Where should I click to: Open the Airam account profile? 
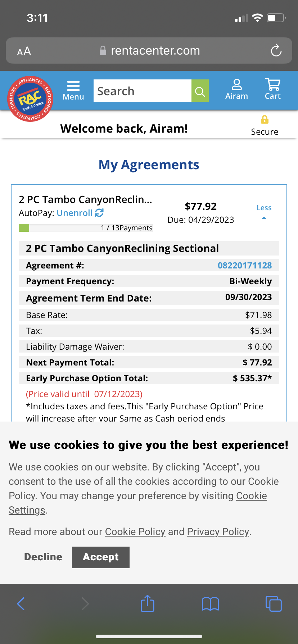[x=236, y=89]
